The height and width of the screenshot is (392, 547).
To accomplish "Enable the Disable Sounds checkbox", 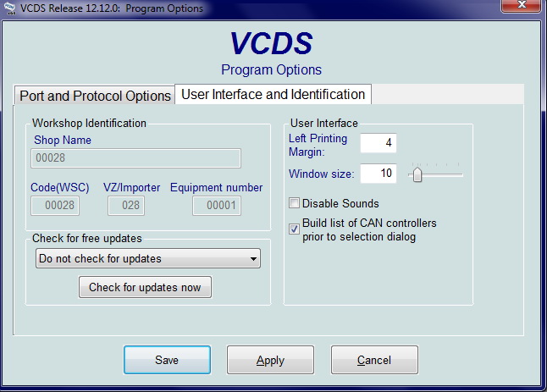I will point(294,203).
